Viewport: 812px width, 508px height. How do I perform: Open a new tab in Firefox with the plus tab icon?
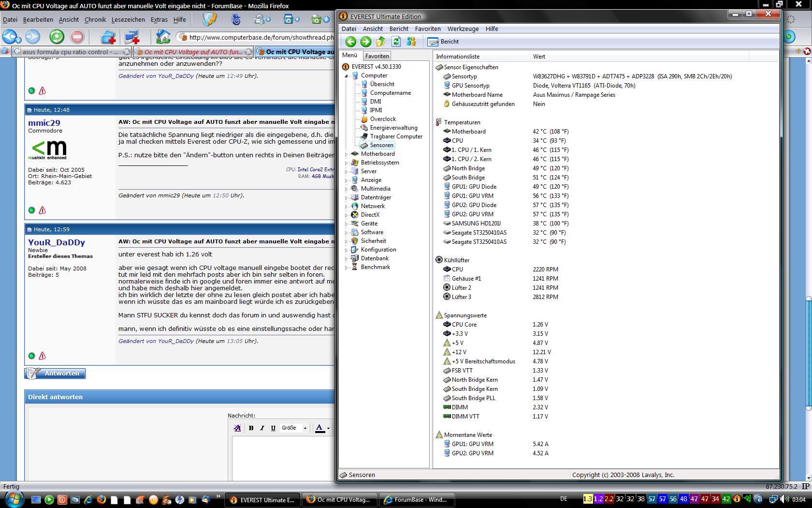108,37
